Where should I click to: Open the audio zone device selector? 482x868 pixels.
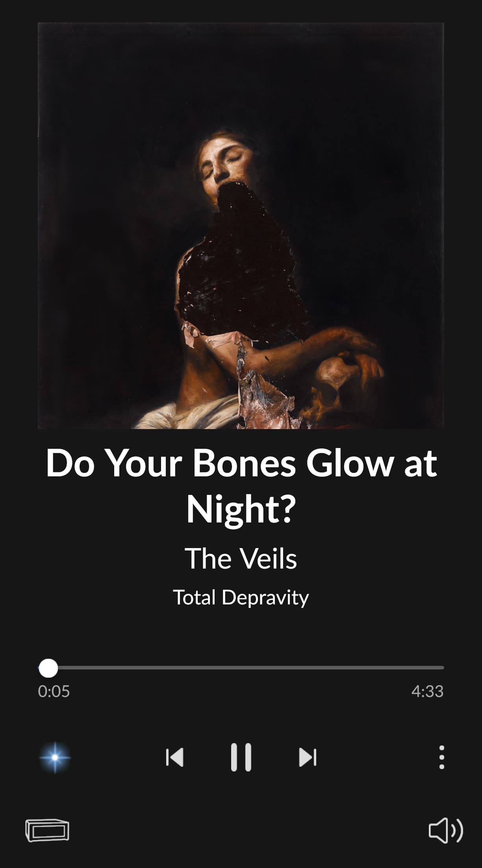click(47, 830)
